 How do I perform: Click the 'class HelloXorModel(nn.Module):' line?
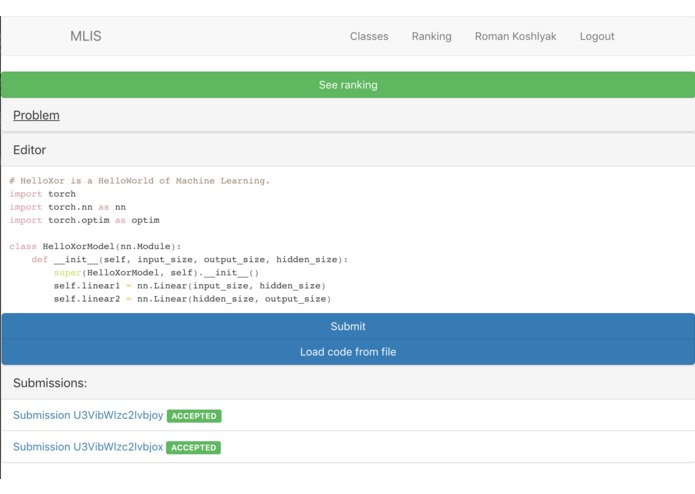(95, 246)
